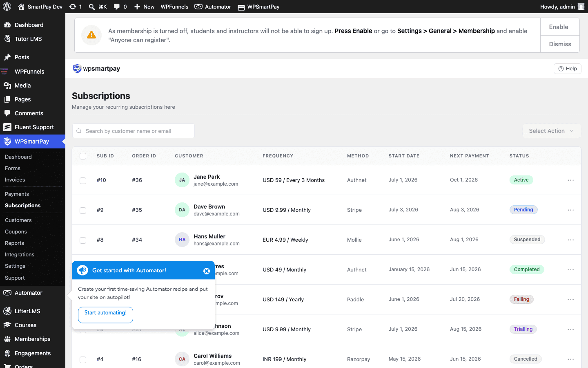Open the Help button
The image size is (588, 368).
point(568,69)
